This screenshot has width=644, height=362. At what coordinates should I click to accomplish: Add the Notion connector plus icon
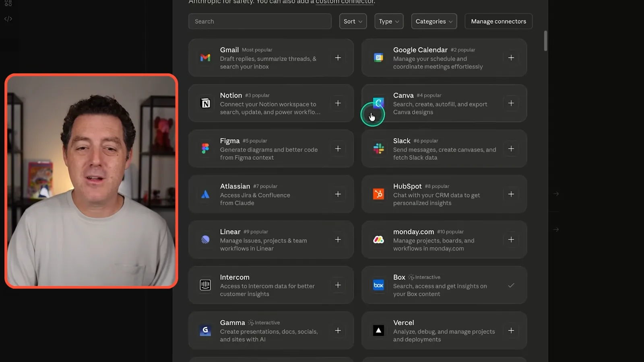coord(338,103)
